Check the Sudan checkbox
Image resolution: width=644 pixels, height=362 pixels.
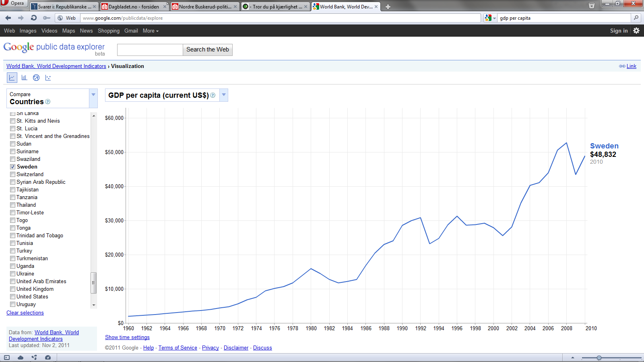[x=13, y=144]
